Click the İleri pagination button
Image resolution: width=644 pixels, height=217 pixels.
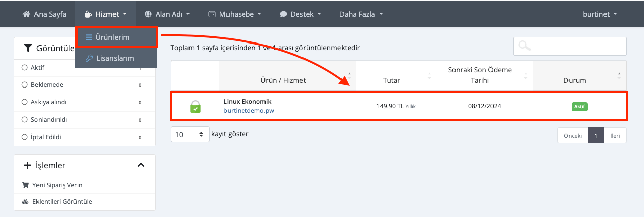tap(615, 136)
